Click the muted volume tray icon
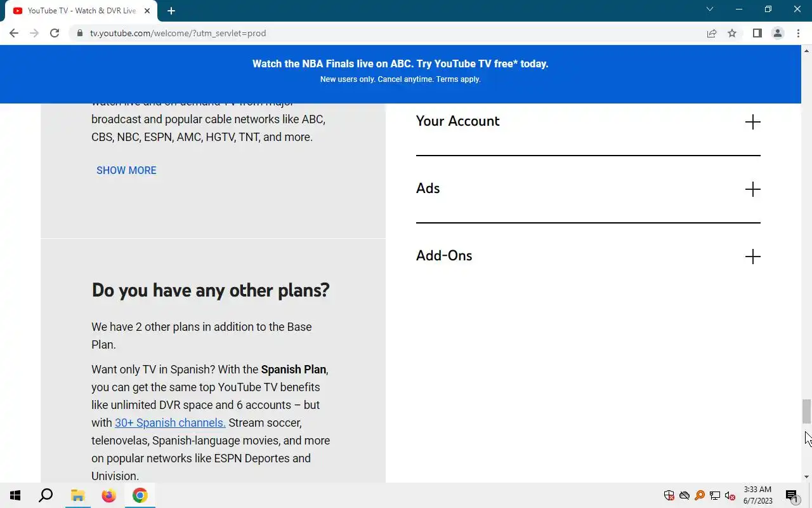 [730, 495]
